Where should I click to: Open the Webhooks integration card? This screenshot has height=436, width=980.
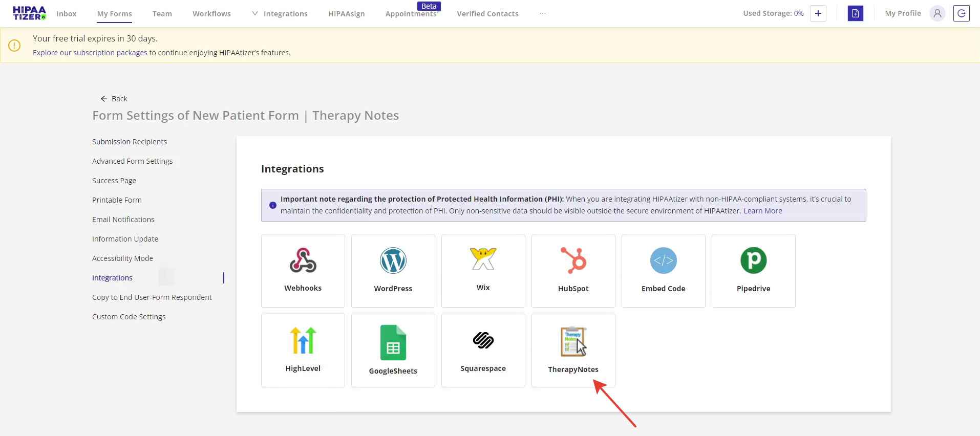[x=303, y=271]
